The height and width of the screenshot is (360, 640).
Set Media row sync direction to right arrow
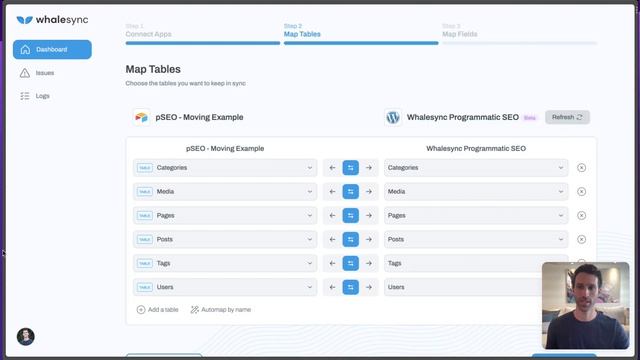click(369, 191)
